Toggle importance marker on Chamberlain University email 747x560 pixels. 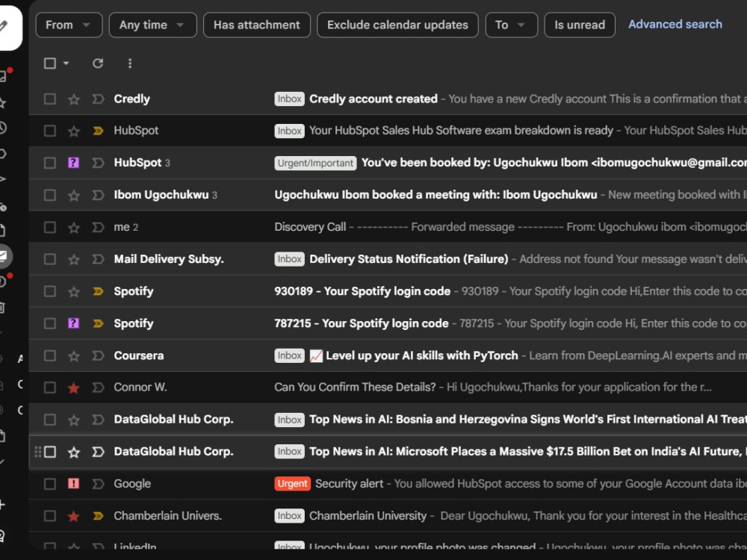[98, 516]
